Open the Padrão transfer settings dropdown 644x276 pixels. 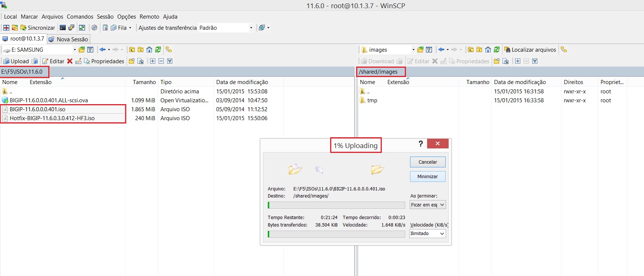[x=251, y=28]
